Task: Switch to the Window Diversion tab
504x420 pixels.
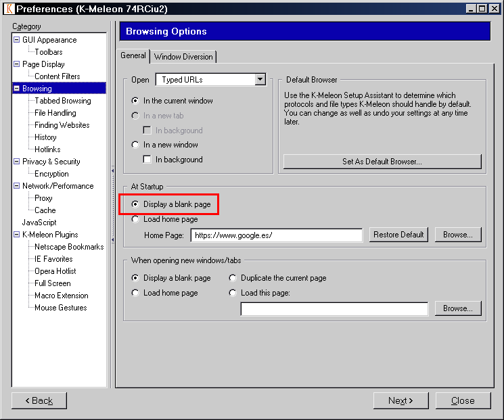Action: tap(183, 57)
